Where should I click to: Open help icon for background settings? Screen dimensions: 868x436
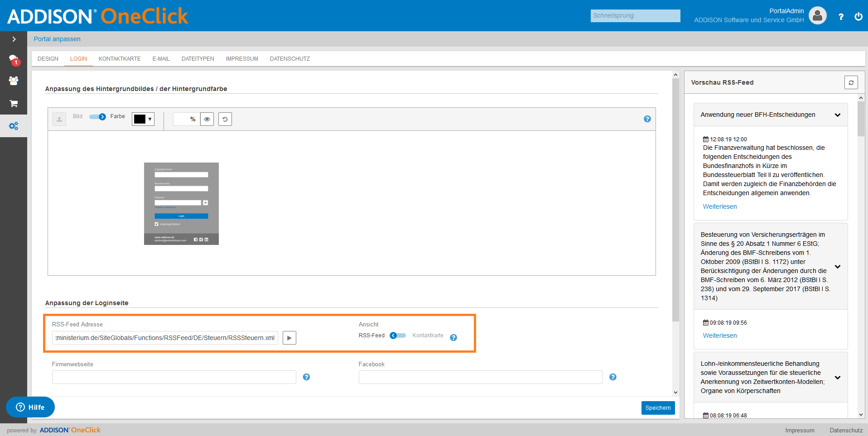[x=647, y=119]
